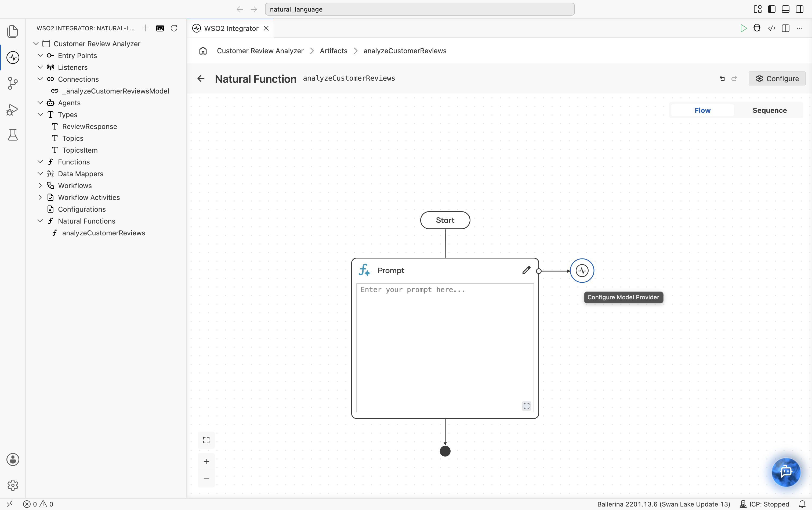Image resolution: width=812 pixels, height=510 pixels.
Task: Go to home via breadcrumb house icon
Action: [203, 51]
